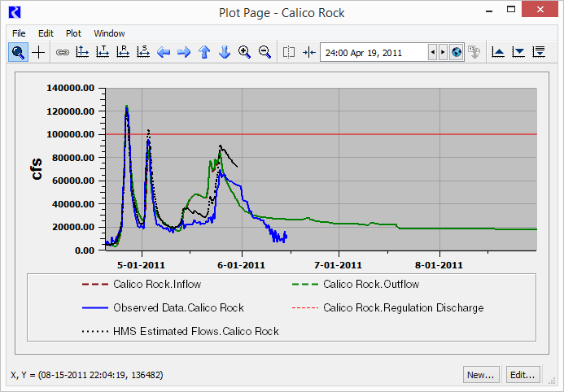Pan plot down with the blue arrow
Viewport: 564px width, 392px height.
[225, 53]
